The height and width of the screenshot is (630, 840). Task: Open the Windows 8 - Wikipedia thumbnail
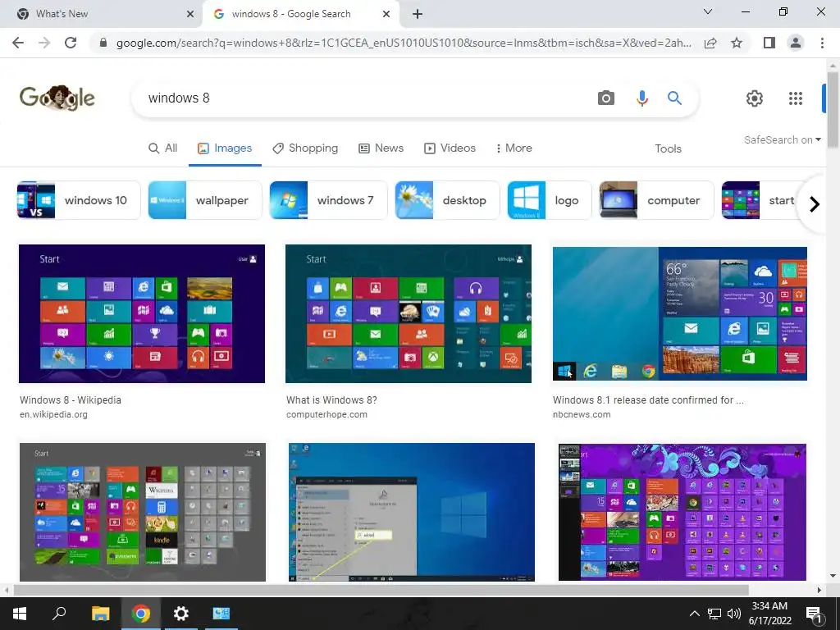pos(141,314)
